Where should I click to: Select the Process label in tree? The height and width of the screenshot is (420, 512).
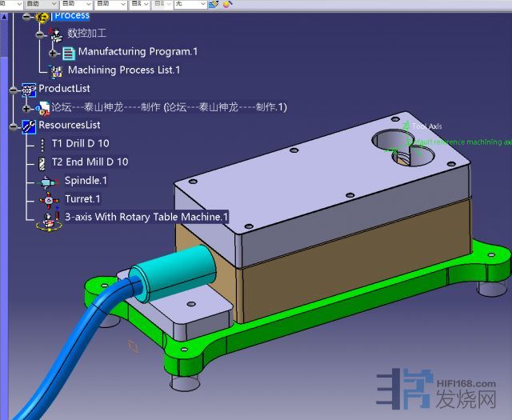click(72, 14)
